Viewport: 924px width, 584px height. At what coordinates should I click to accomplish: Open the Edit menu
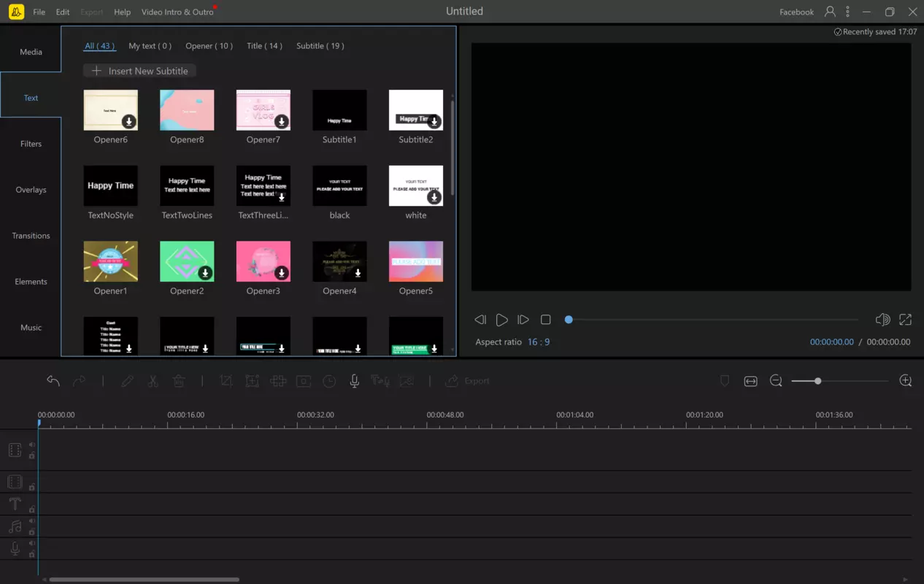point(63,12)
